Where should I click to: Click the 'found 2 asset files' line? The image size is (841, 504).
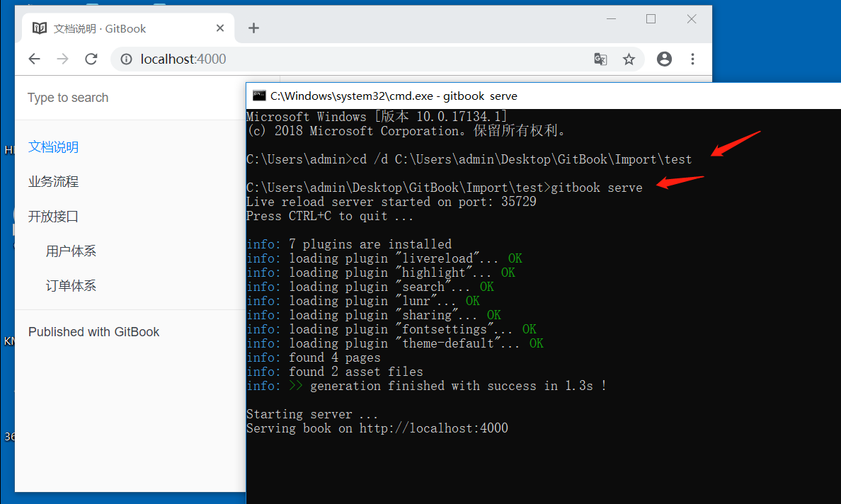tap(335, 372)
